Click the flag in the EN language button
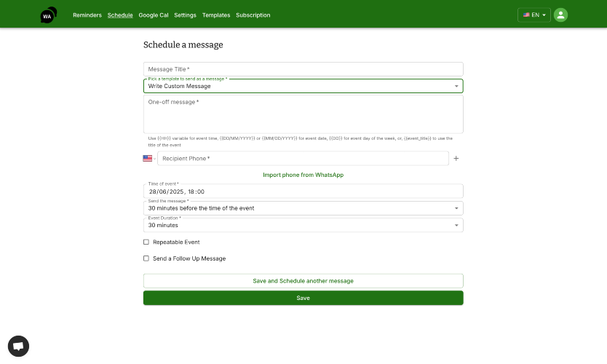Screen dimensions: 607x364 click(x=526, y=15)
